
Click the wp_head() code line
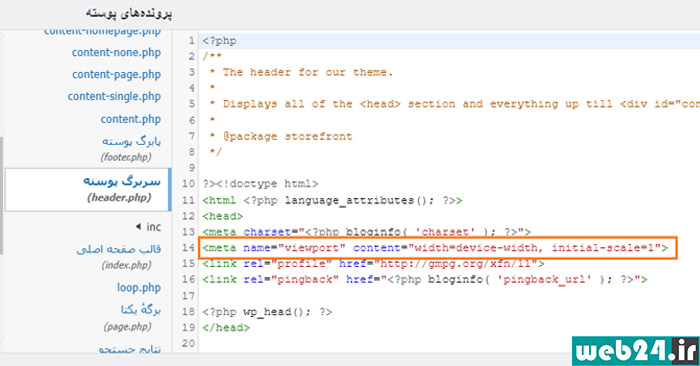click(267, 312)
